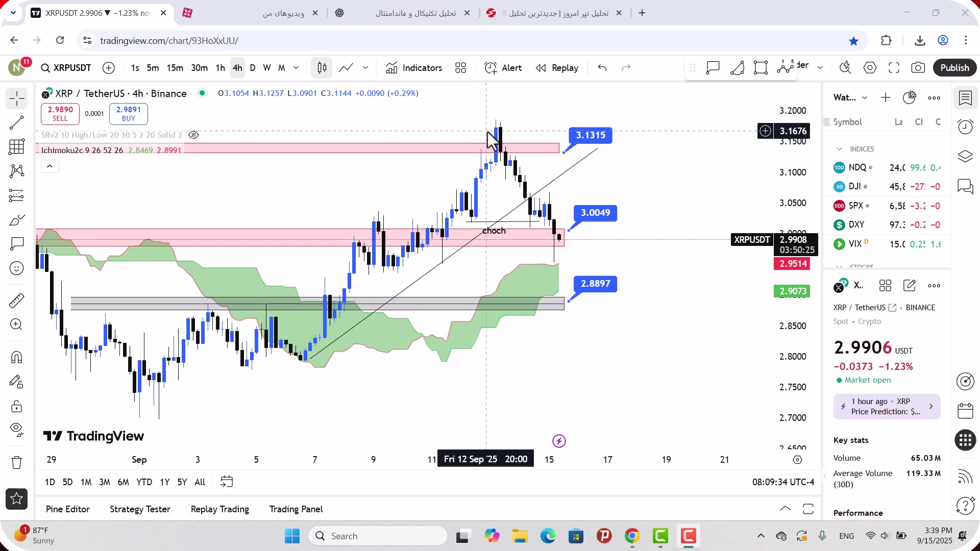Undo the last chart action
This screenshot has height=551, width=980.
pos(602,68)
